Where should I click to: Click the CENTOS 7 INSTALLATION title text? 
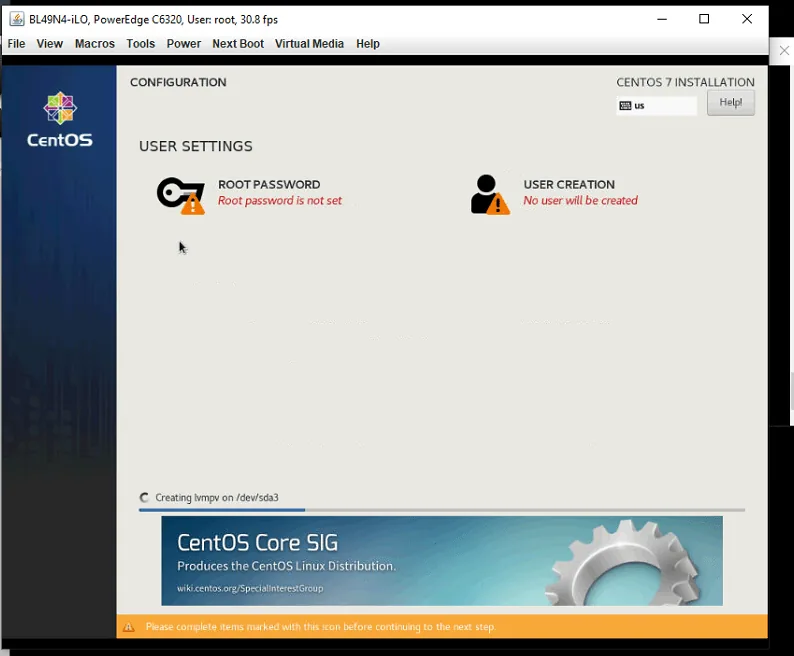tap(685, 83)
